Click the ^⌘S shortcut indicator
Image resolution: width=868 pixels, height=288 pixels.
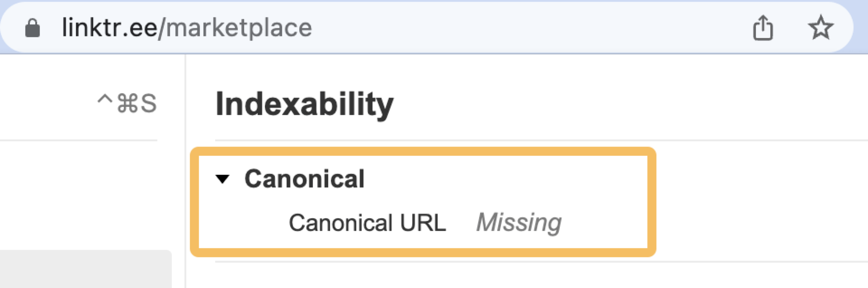(x=127, y=103)
